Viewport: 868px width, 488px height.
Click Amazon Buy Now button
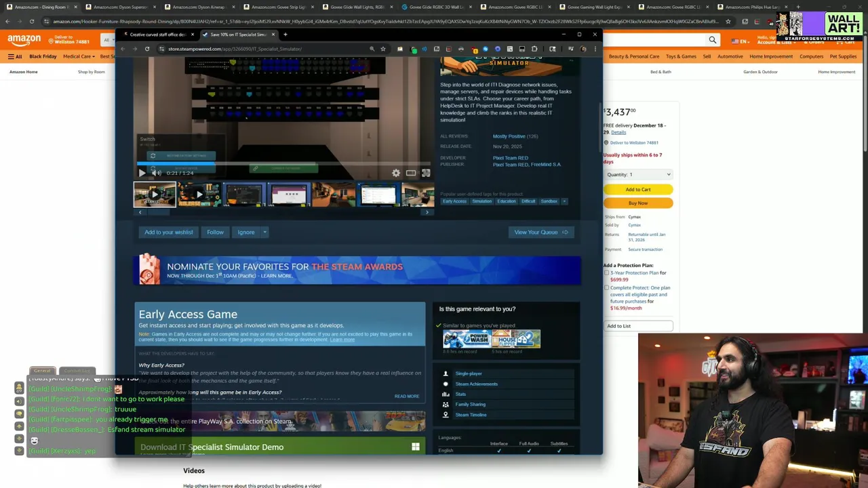click(x=638, y=203)
